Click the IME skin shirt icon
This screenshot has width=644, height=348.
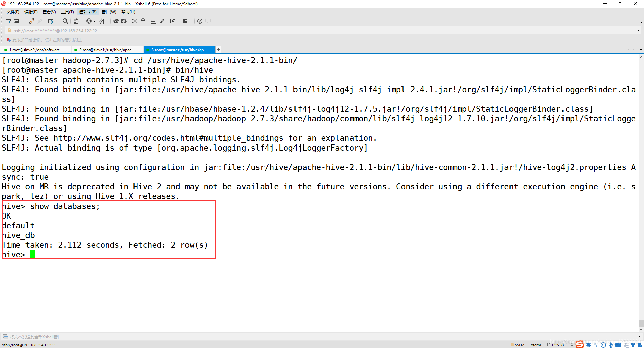(x=633, y=345)
